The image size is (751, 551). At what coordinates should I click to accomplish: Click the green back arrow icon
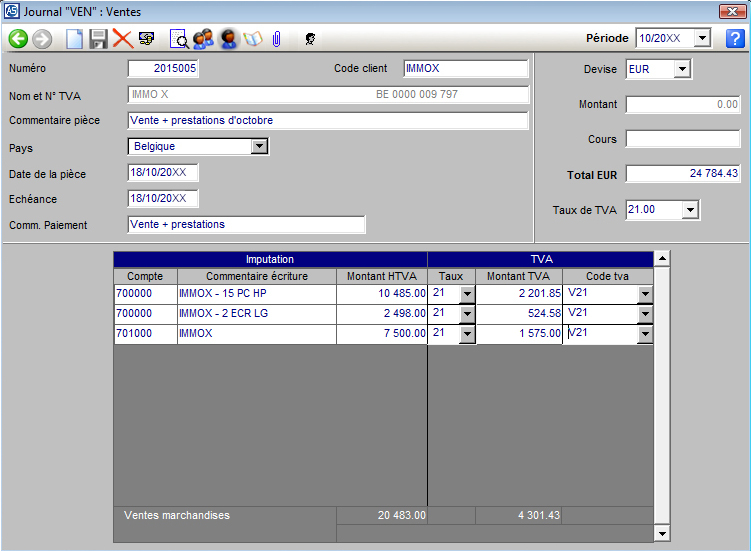coord(18,39)
